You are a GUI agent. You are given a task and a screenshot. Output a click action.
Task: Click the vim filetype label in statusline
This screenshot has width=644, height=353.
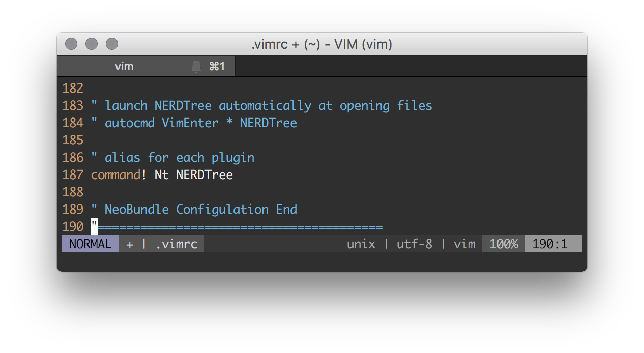(x=464, y=244)
